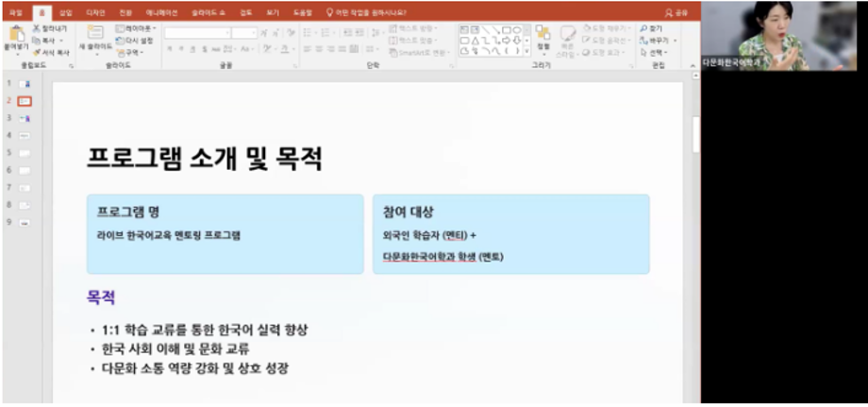
Task: Open the paste options arrow under 붙여넣기
Action: [x=16, y=54]
